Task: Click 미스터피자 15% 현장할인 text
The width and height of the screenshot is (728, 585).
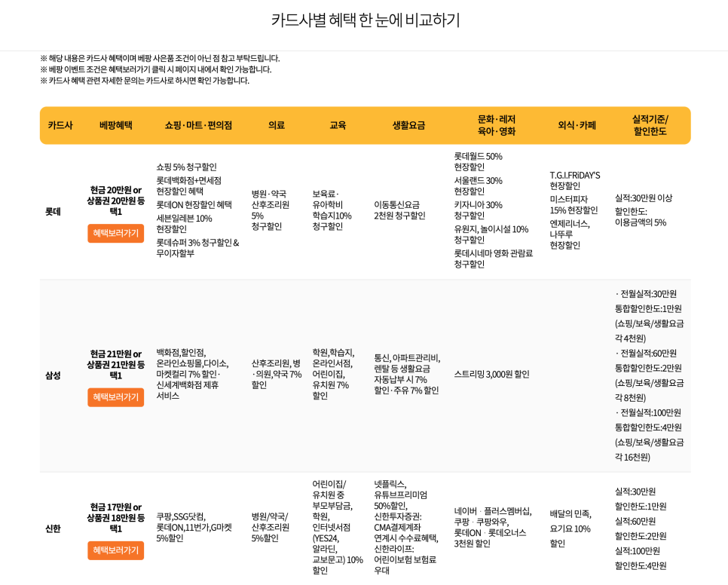Action: click(x=574, y=205)
